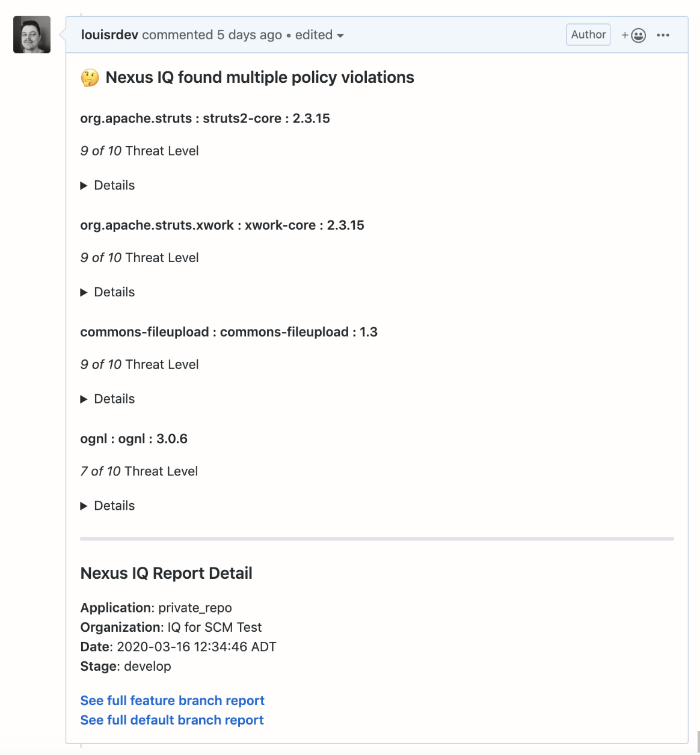Image resolution: width=700 pixels, height=755 pixels.
Task: Click the Author badge
Action: point(588,35)
